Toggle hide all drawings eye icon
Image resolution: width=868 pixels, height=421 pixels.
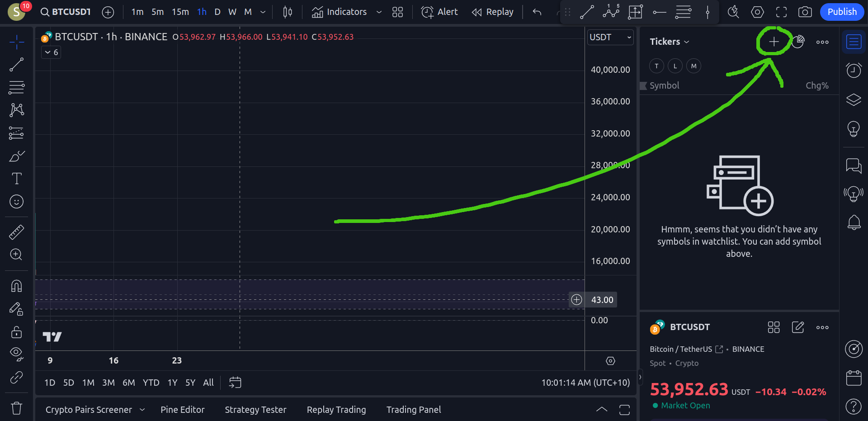[17, 353]
